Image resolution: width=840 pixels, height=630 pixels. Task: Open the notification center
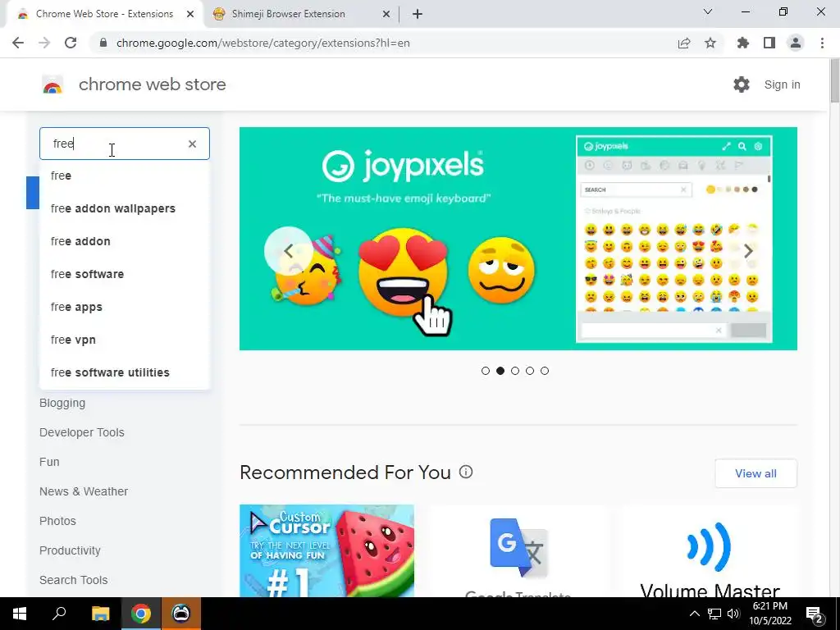click(815, 614)
